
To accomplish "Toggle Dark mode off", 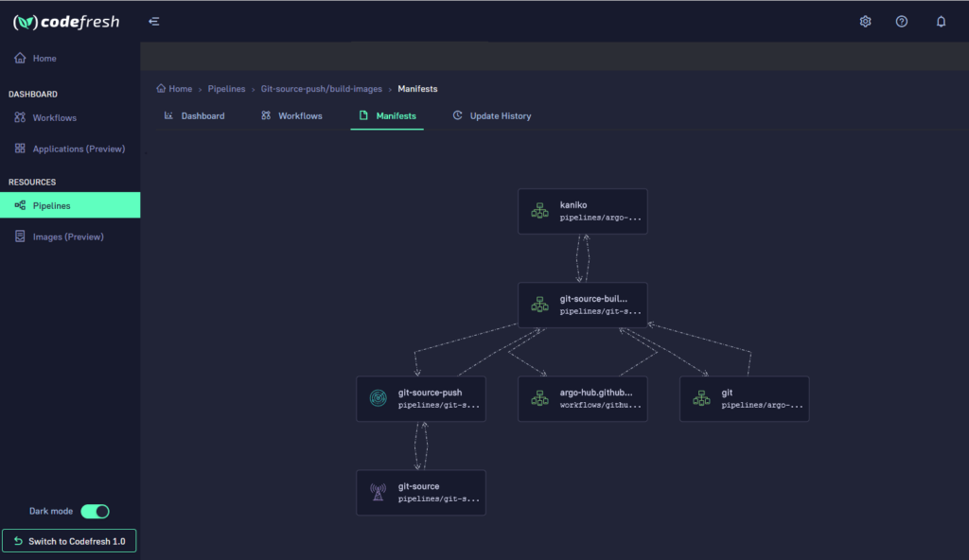I will (95, 511).
